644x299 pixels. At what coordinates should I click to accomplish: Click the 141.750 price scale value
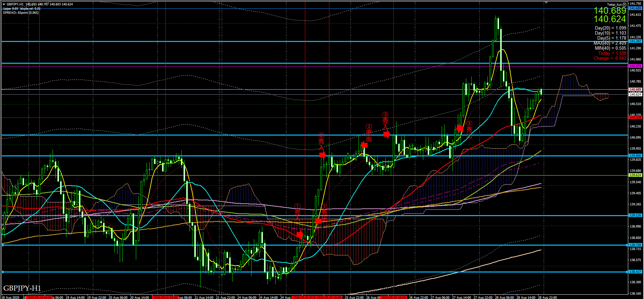635,4
